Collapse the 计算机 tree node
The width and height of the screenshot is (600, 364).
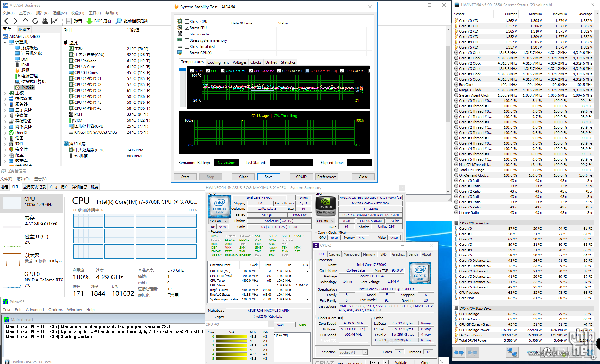pos(5,42)
